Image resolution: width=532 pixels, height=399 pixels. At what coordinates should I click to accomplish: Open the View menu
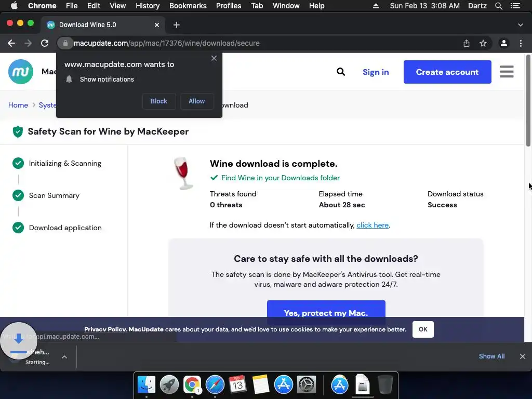[x=118, y=6]
